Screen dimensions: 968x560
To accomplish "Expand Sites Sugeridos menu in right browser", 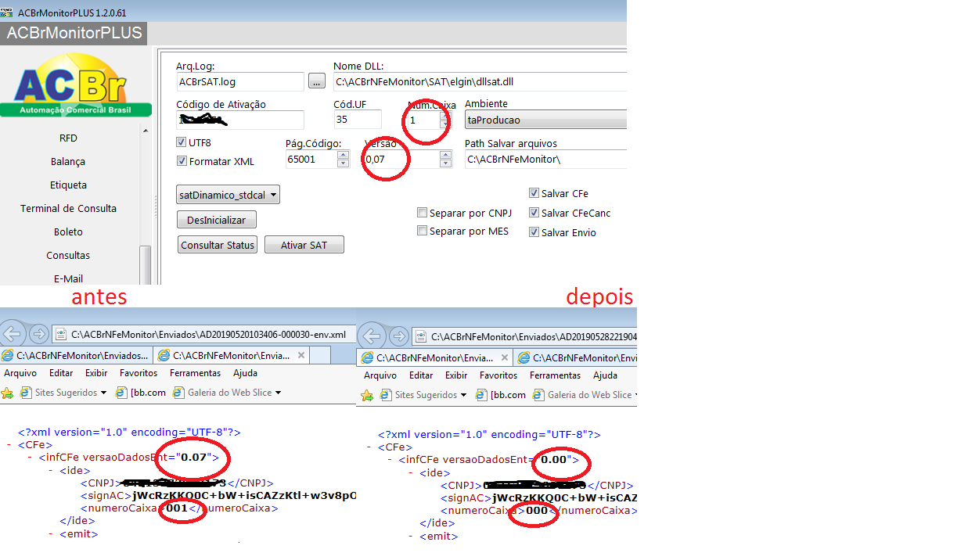I will 462,395.
